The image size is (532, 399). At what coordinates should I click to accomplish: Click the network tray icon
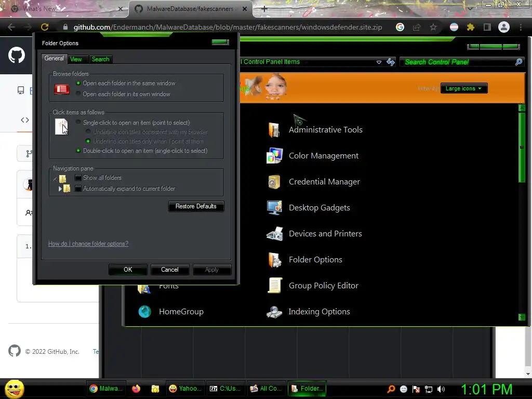pyautogui.click(x=429, y=389)
